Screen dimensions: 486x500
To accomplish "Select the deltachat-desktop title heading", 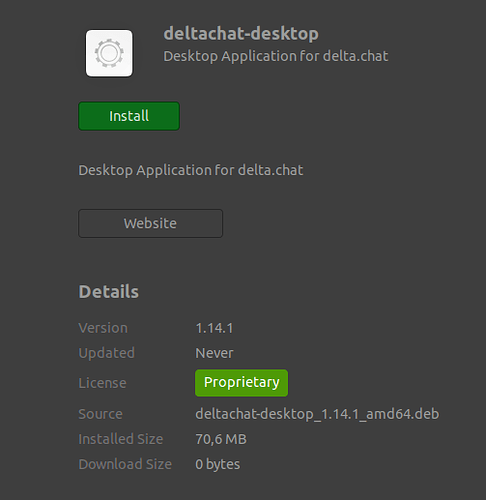I will [x=241, y=34].
